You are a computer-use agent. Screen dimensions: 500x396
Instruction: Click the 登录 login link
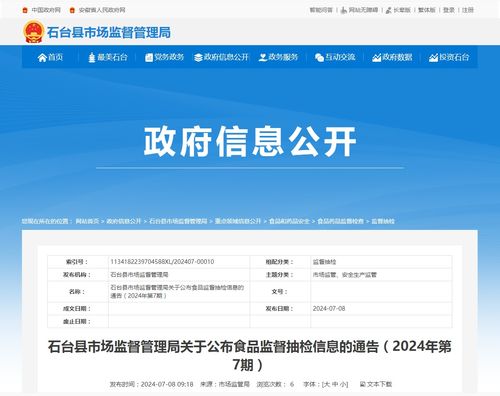coord(449,10)
